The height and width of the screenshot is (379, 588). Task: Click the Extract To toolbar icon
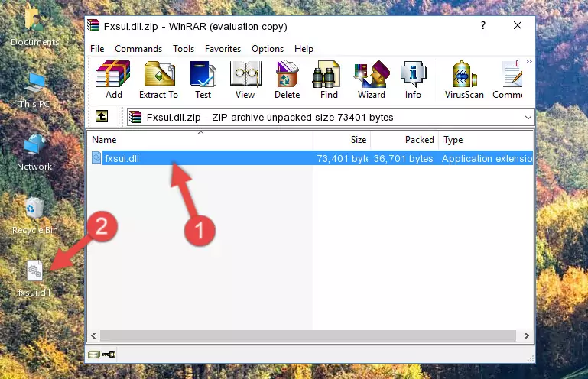point(158,79)
